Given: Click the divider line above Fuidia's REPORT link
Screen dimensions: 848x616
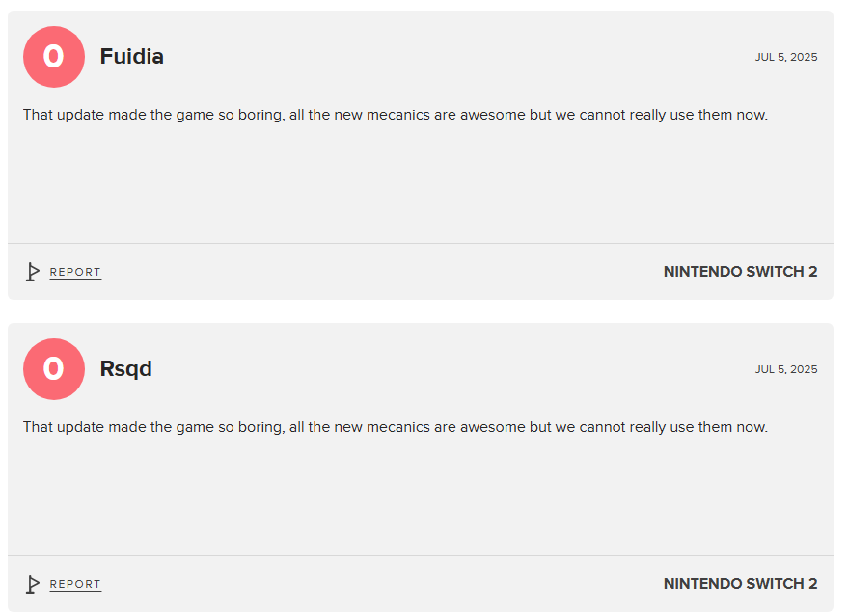Looking at the screenshot, I should (421, 243).
